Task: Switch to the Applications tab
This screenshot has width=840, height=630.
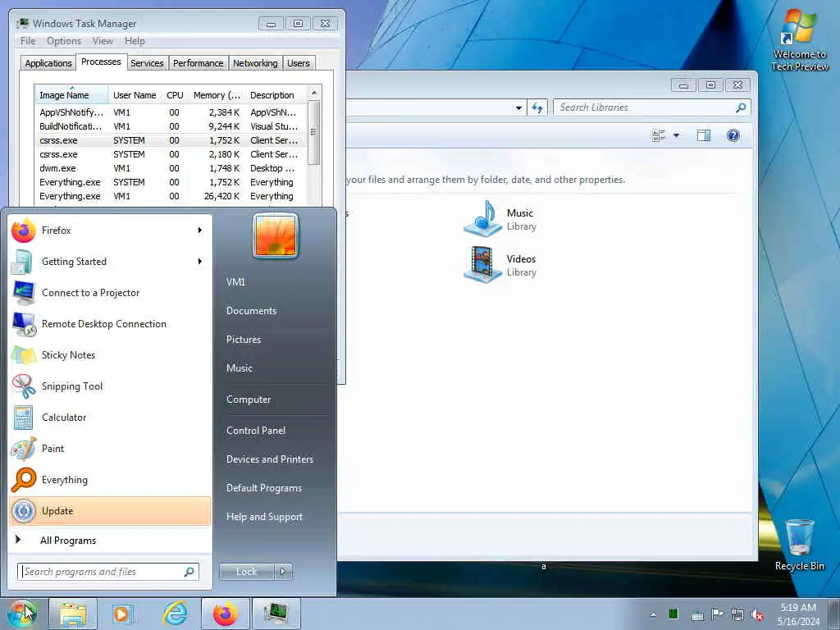Action: tap(48, 63)
